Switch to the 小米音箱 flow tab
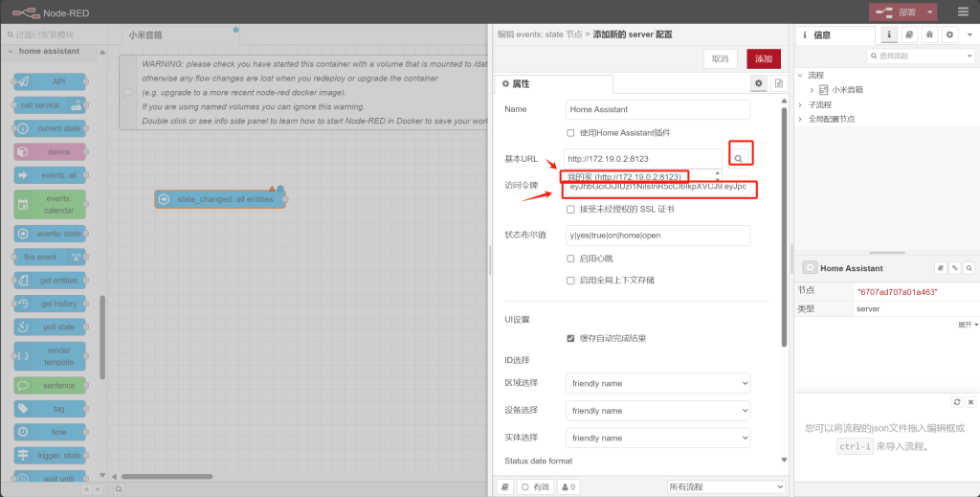980x497 pixels. pos(181,35)
